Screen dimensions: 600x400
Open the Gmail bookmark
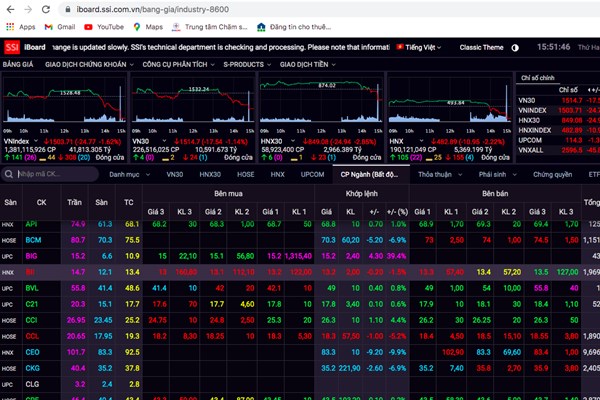(x=59, y=26)
